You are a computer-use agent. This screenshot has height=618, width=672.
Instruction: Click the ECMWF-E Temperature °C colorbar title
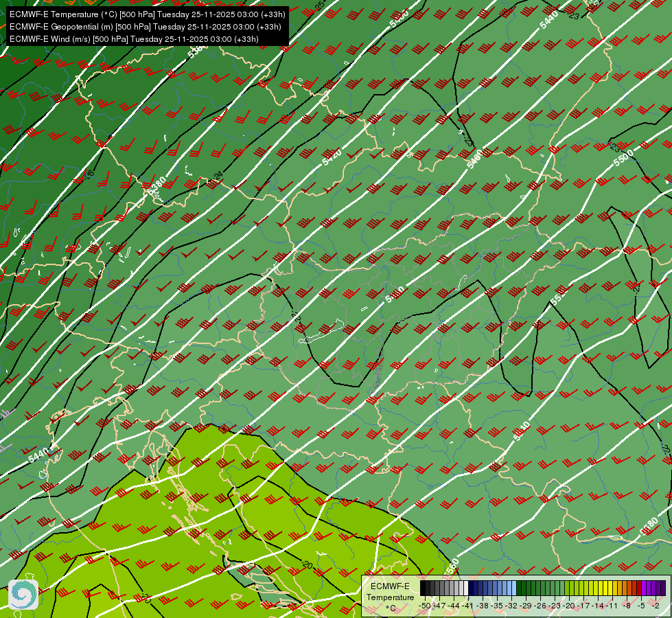[x=390, y=597]
